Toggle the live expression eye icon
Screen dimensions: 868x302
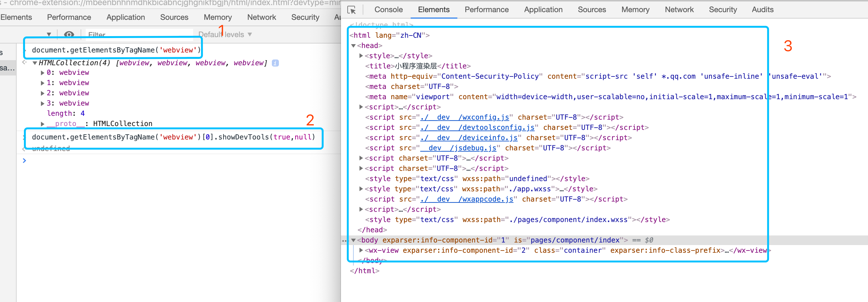click(x=69, y=34)
